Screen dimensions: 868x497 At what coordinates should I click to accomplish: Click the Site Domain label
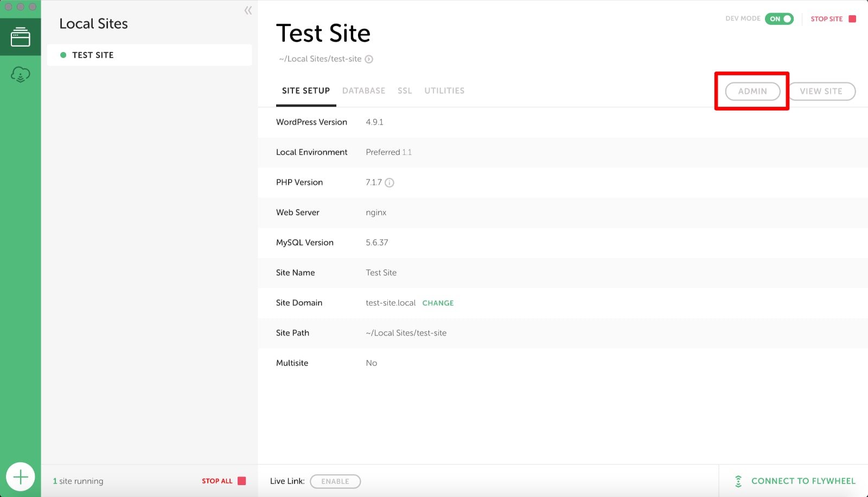299,303
